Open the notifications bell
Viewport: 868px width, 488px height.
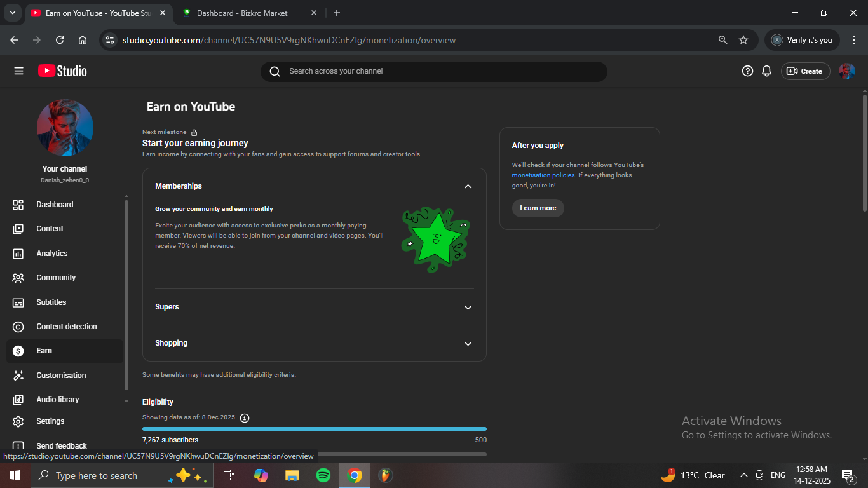pyautogui.click(x=766, y=71)
